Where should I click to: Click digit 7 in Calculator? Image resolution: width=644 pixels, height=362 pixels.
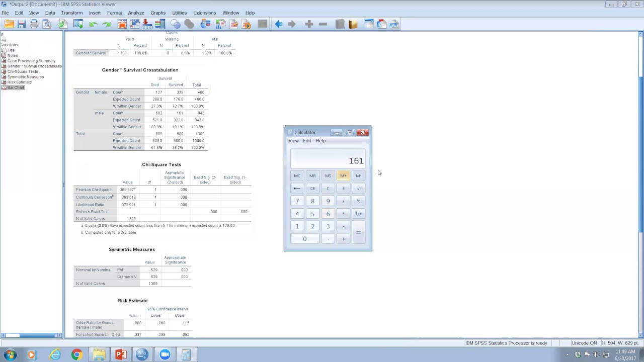(297, 201)
